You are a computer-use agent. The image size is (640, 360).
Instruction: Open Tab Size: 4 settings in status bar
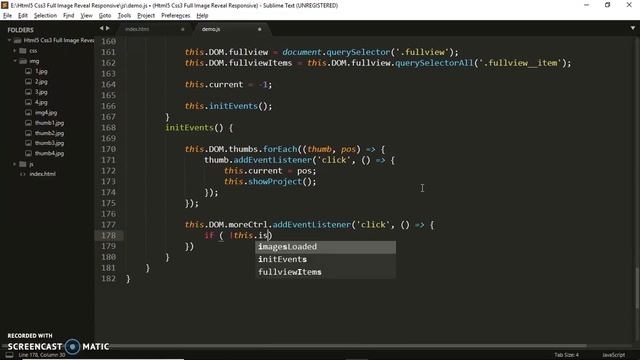point(567,355)
